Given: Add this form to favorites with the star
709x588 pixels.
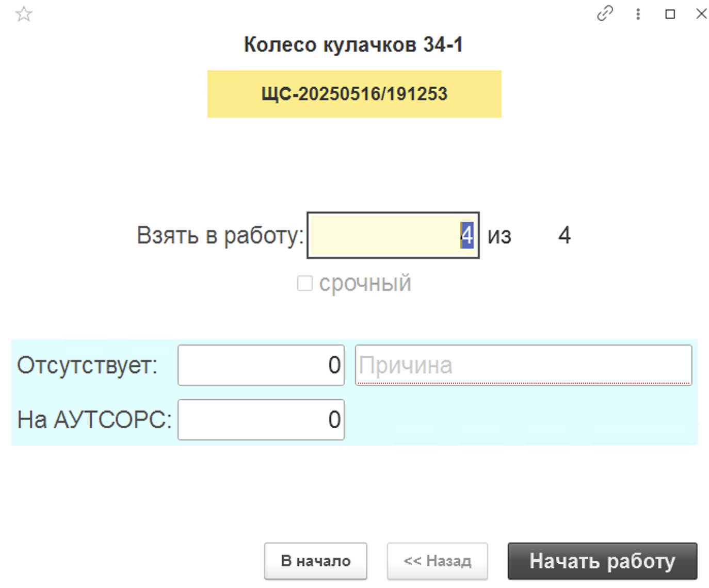Looking at the screenshot, I should coord(24,14).
